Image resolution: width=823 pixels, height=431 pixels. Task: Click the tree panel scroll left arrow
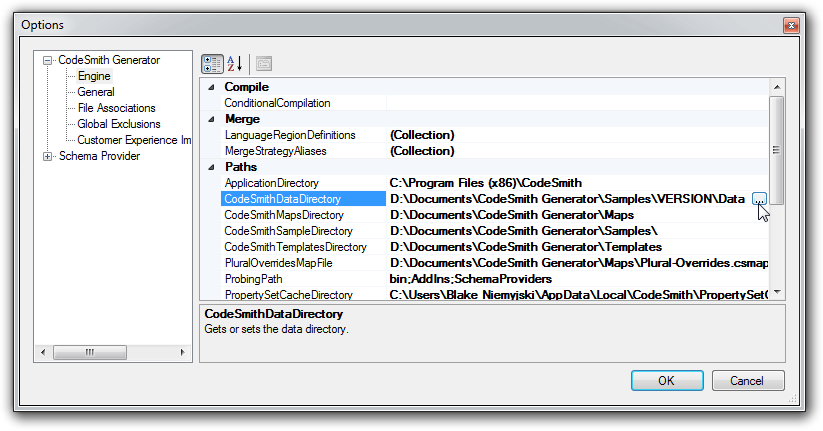click(44, 352)
